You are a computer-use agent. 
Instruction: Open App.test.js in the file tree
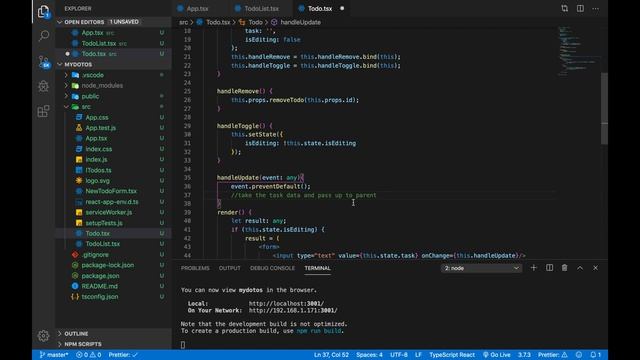click(100, 128)
